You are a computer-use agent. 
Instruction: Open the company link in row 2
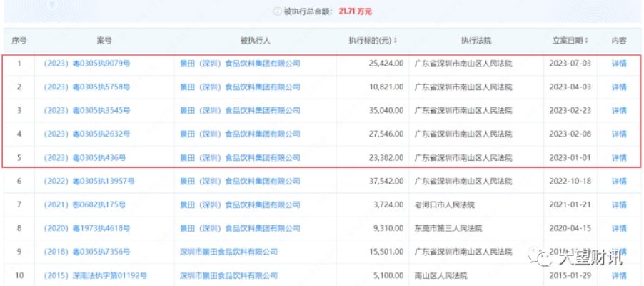tap(241, 87)
